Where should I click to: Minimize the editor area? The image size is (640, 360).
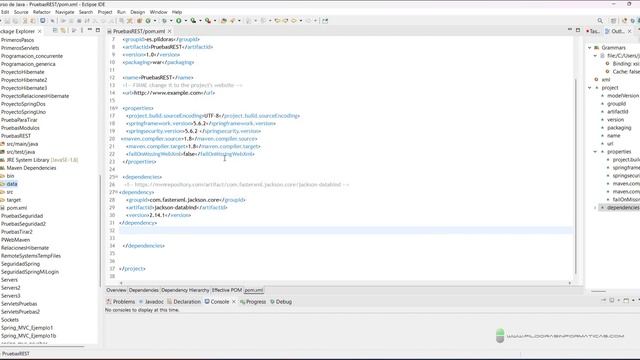tap(570, 30)
